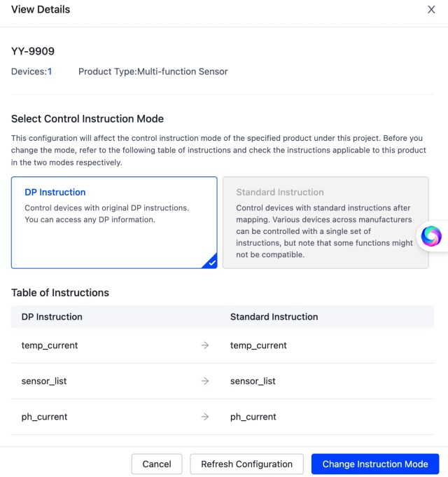Click the DP Instruction column header
Image resolution: width=448 pixels, height=477 pixels.
point(52,317)
